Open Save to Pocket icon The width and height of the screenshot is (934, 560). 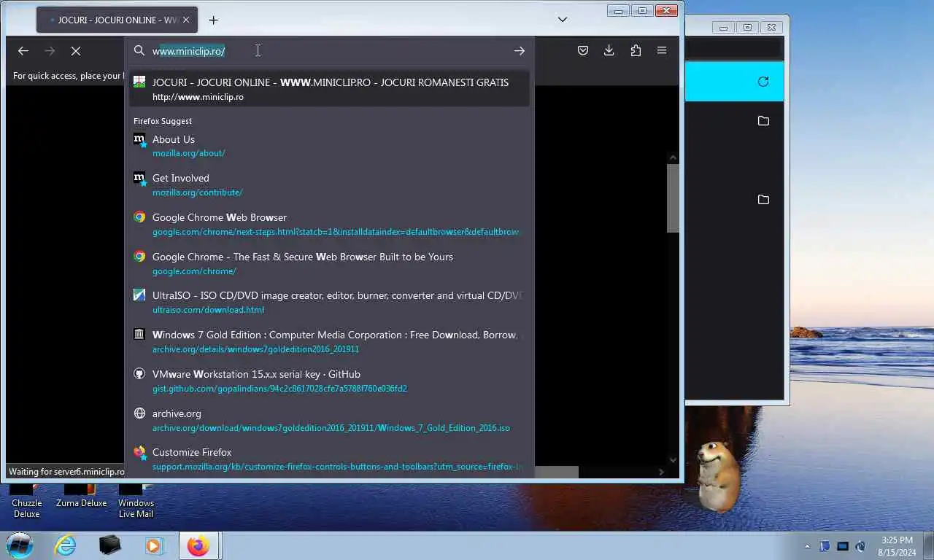pos(583,50)
